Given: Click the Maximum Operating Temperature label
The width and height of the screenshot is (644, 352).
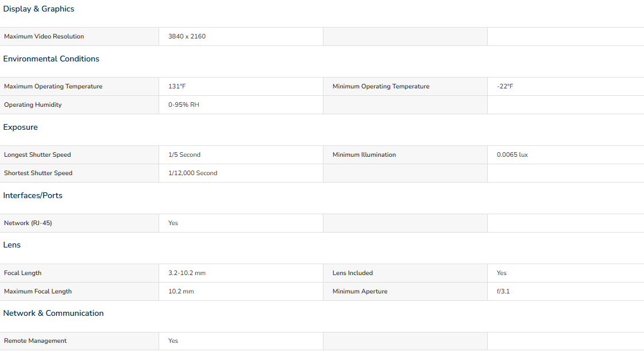Looking at the screenshot, I should pyautogui.click(x=53, y=86).
